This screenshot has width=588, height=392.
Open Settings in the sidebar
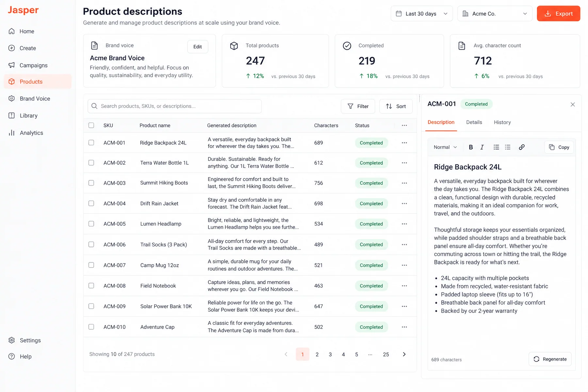(x=38, y=340)
